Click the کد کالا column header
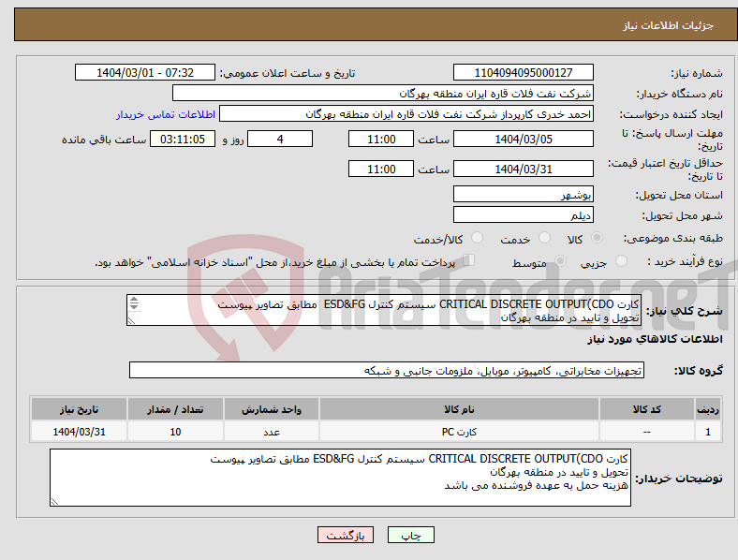The width and height of the screenshot is (738, 560). [x=647, y=409]
